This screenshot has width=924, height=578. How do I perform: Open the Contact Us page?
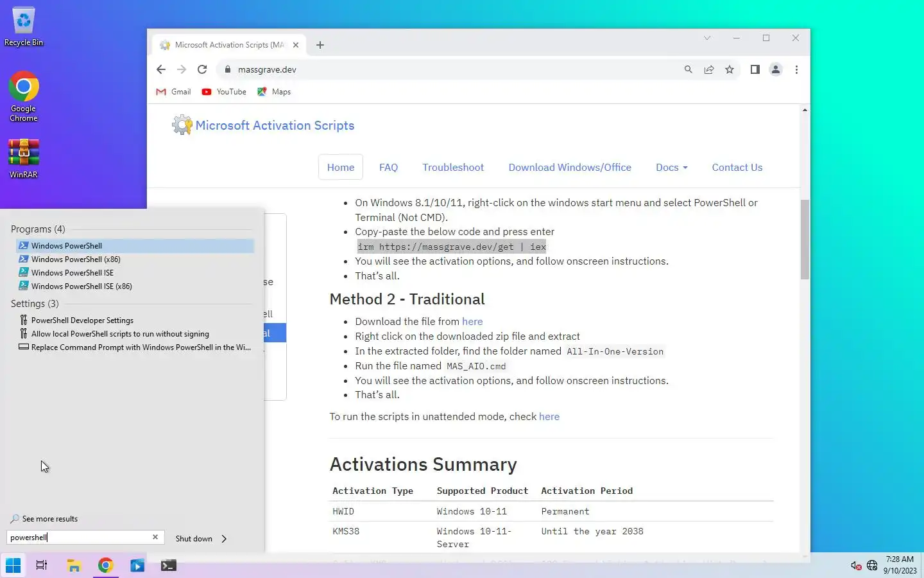pyautogui.click(x=737, y=167)
